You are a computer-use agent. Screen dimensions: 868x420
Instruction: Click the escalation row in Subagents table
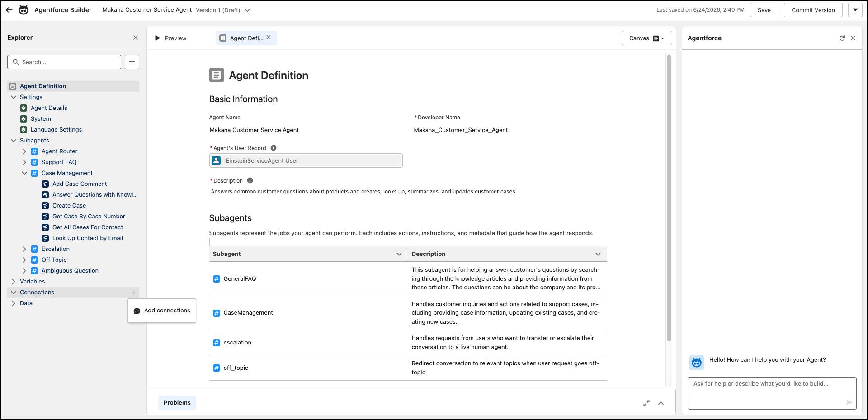tap(408, 343)
